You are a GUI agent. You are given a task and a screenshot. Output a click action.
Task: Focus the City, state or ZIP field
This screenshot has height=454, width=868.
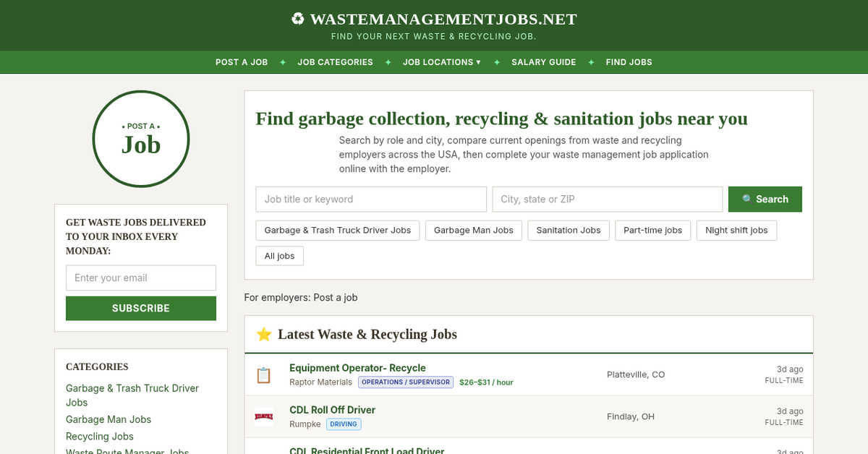[x=608, y=200]
